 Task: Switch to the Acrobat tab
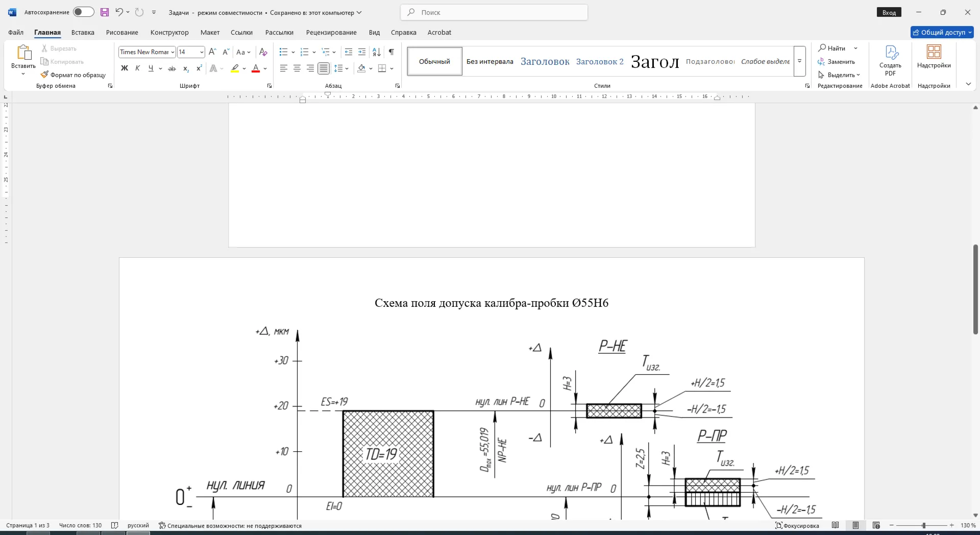coord(439,32)
